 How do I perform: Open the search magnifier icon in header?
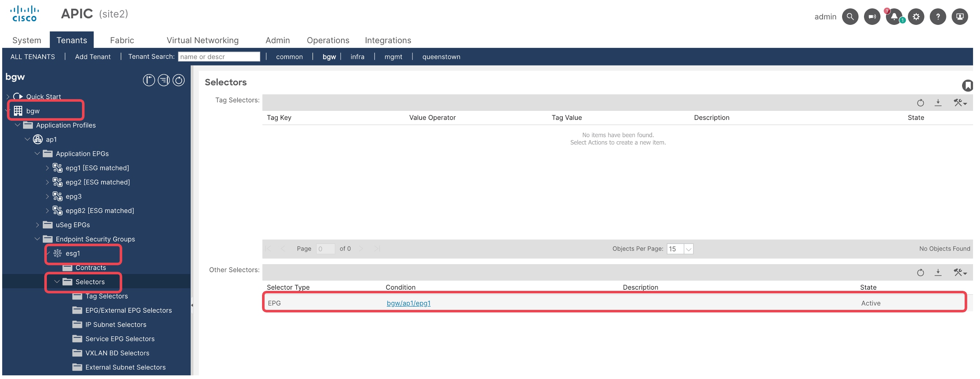tap(850, 17)
